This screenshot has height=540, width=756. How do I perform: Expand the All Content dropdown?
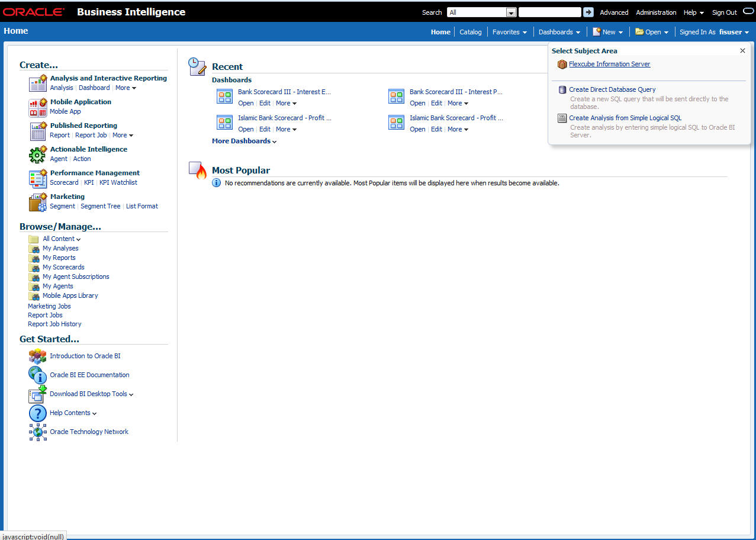62,239
